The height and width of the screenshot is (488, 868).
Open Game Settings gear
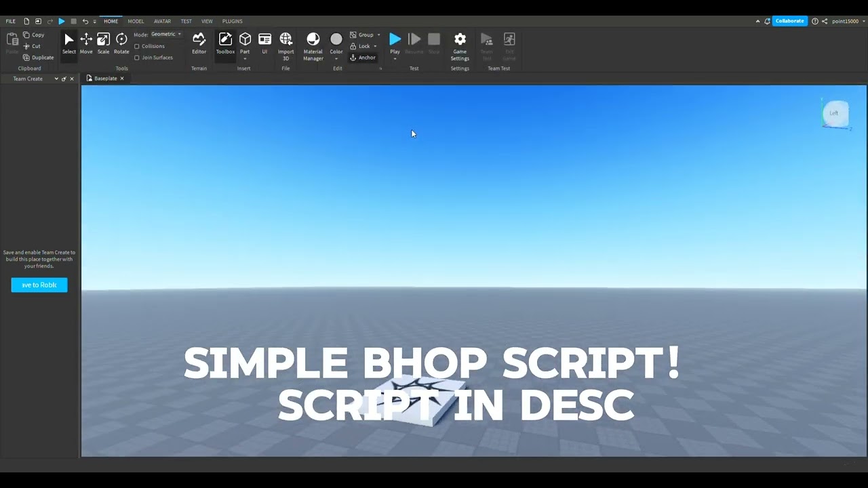(x=460, y=46)
